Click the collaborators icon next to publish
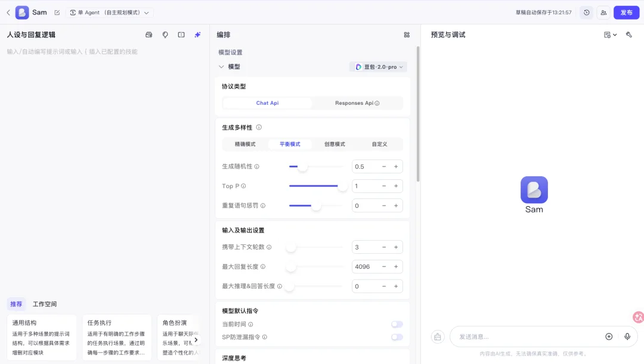The width and height of the screenshot is (644, 364). pyautogui.click(x=603, y=12)
